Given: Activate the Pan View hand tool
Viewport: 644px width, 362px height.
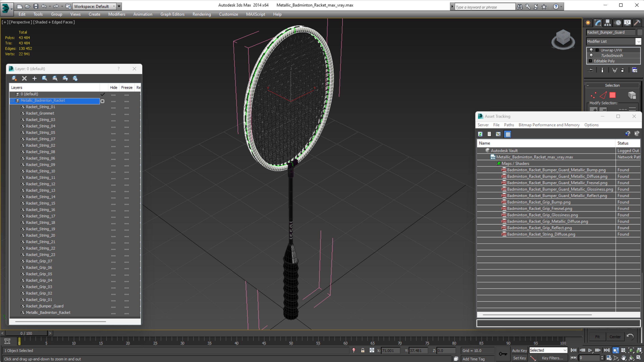Looking at the screenshot, I should 623,358.
